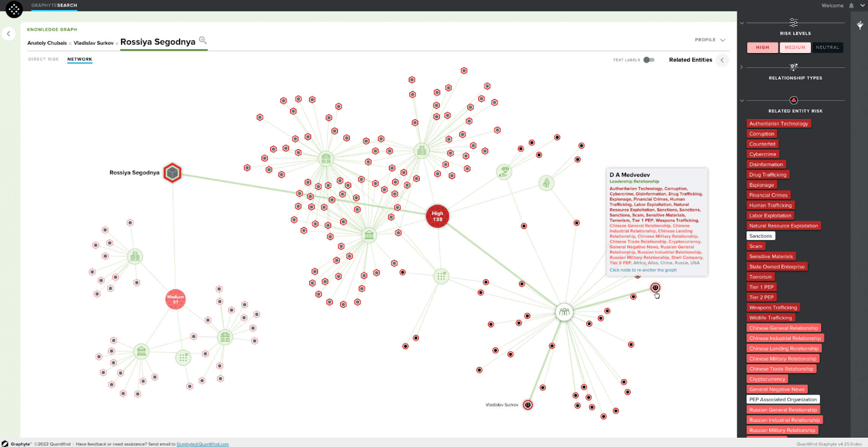The height and width of the screenshot is (447, 868).
Task: Filter by Financial Crimes tag
Action: (x=768, y=195)
